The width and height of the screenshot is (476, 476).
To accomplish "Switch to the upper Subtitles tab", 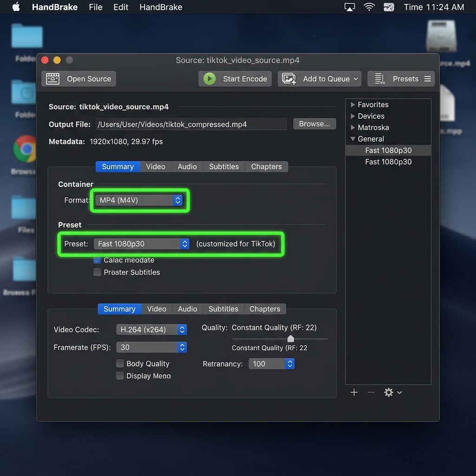I will click(x=224, y=167).
